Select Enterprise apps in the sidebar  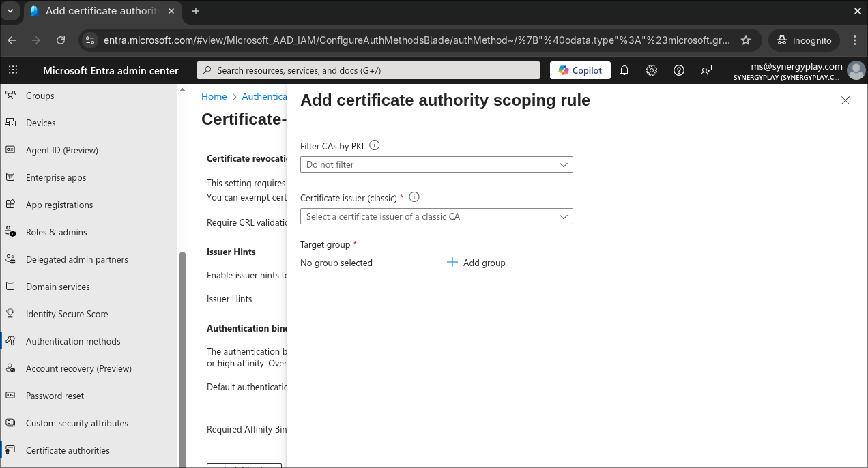56,177
